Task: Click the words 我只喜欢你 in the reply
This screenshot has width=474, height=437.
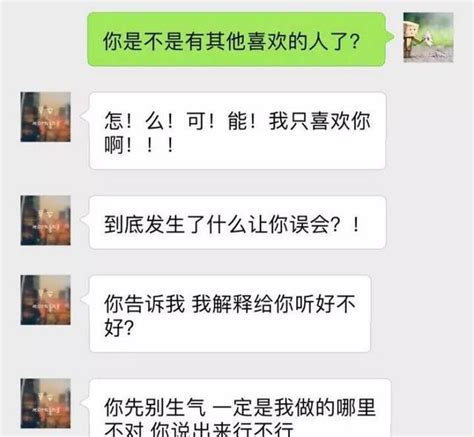Action: click(x=320, y=121)
